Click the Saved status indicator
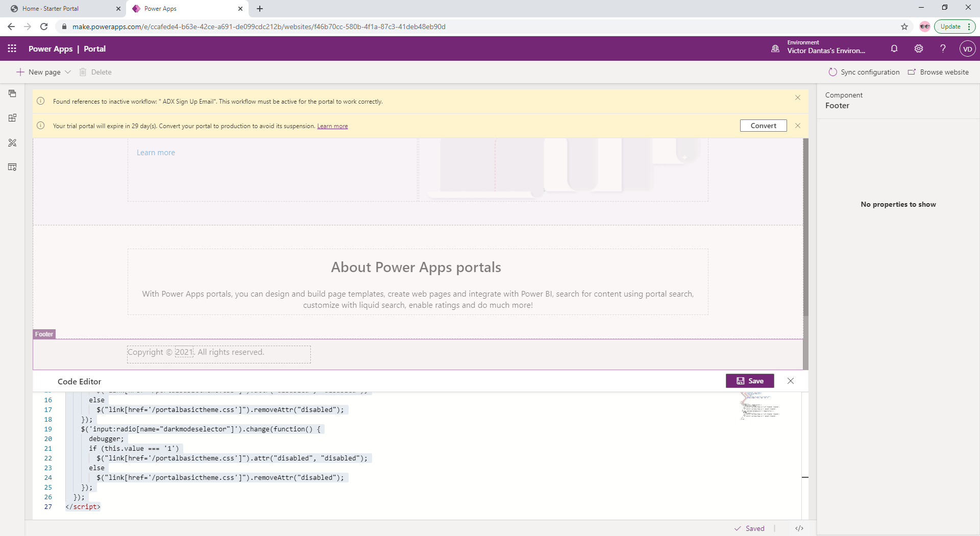 coord(749,528)
